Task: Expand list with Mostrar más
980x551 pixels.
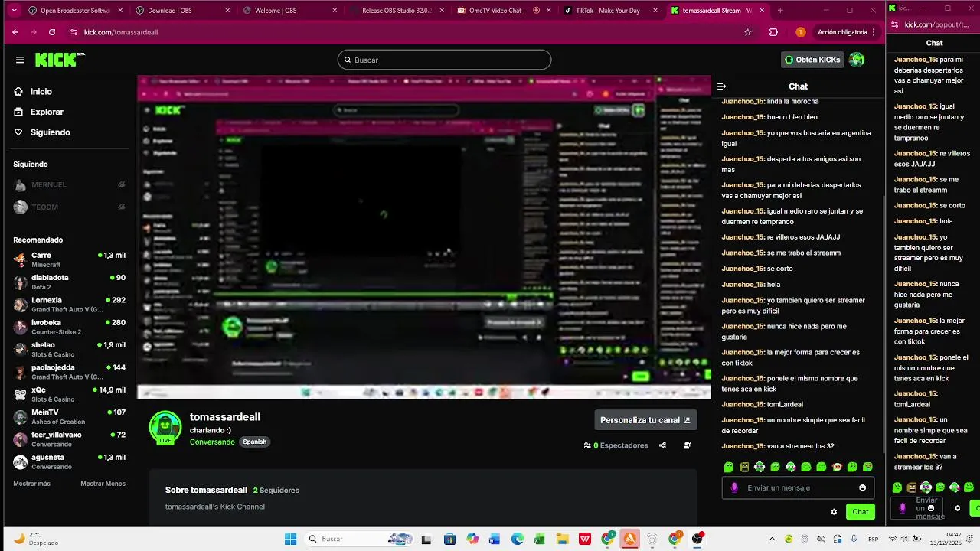Action: pyautogui.click(x=31, y=484)
